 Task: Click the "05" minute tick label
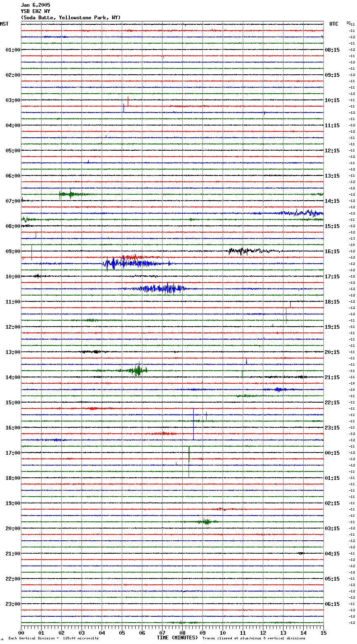click(122, 633)
